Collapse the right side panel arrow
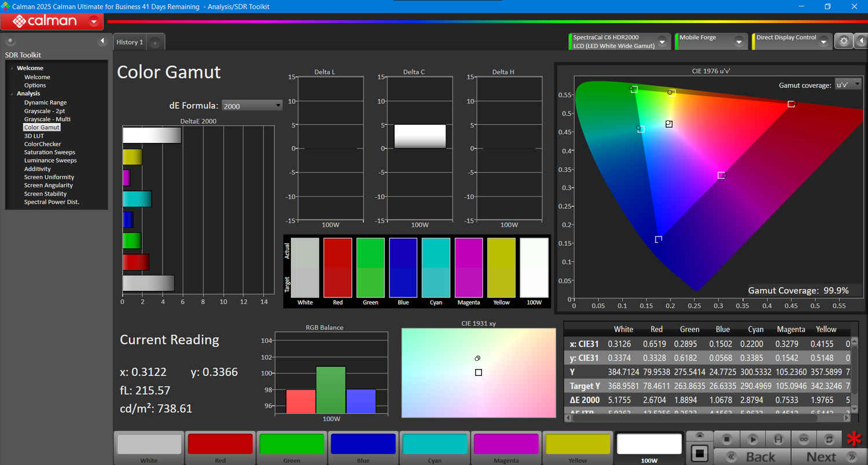 point(860,41)
